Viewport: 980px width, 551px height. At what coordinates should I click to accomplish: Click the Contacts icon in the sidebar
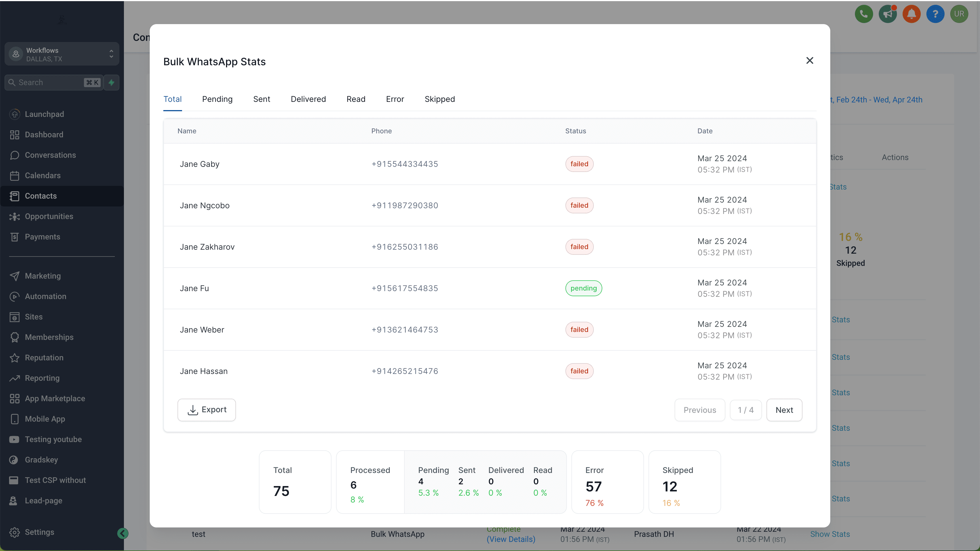[14, 196]
